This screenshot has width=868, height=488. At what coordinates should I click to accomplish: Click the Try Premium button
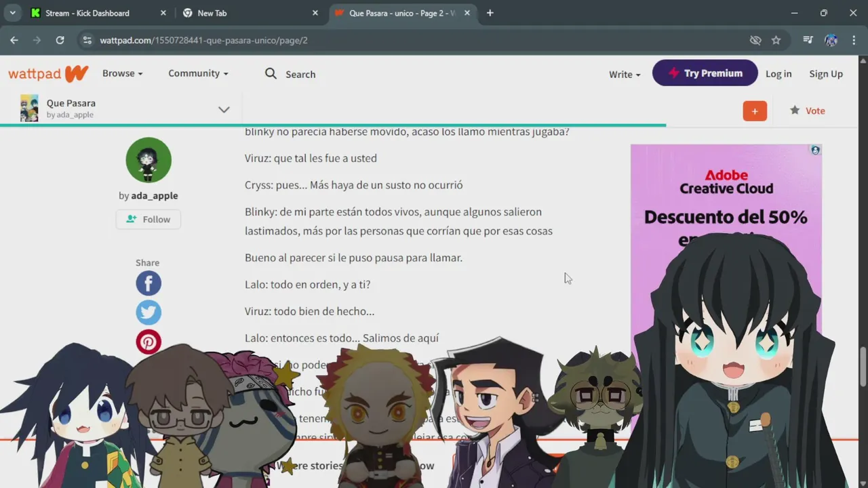coord(705,73)
